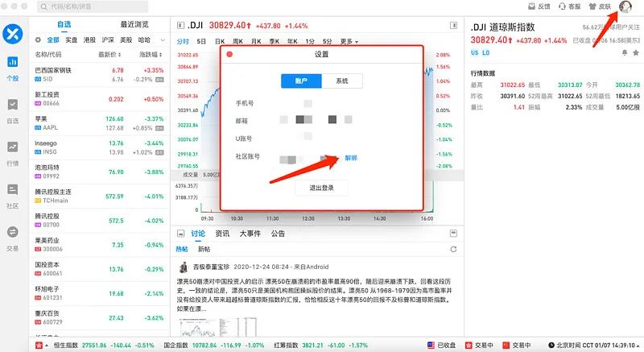Open the 公告 announcements tab
This screenshot has height=352, width=644.
[x=278, y=234]
